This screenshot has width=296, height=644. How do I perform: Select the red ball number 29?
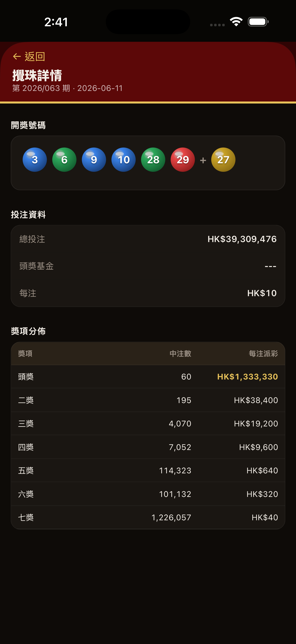[183, 159]
